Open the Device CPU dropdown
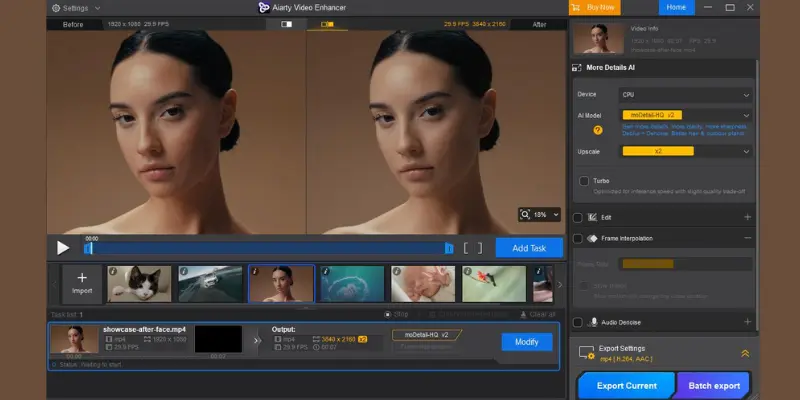Viewport: 800px width, 400px height. click(x=686, y=95)
